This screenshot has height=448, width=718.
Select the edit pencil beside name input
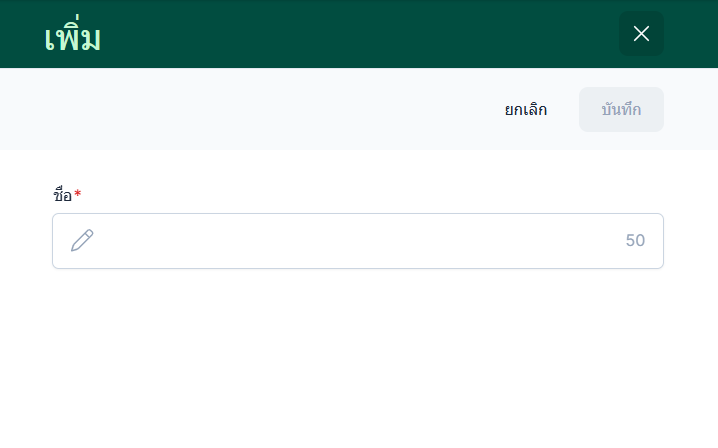pyautogui.click(x=82, y=240)
